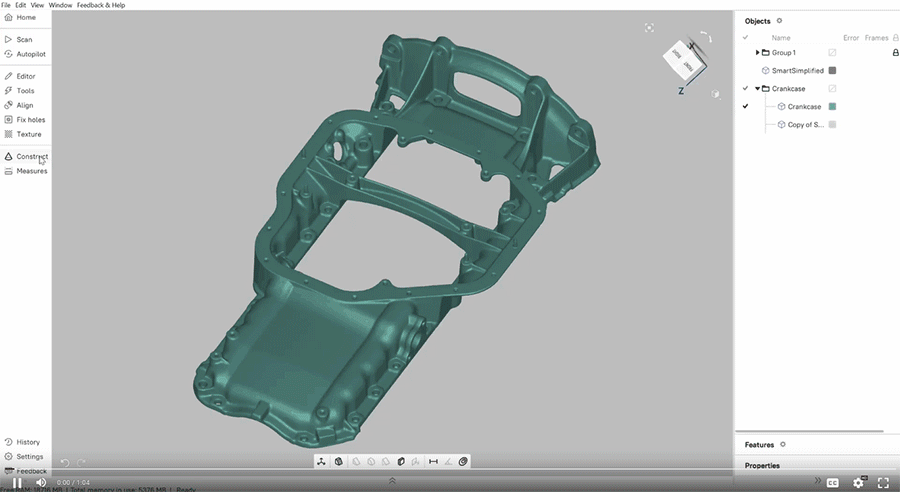Open the View menu
The image size is (900, 492).
37,5
